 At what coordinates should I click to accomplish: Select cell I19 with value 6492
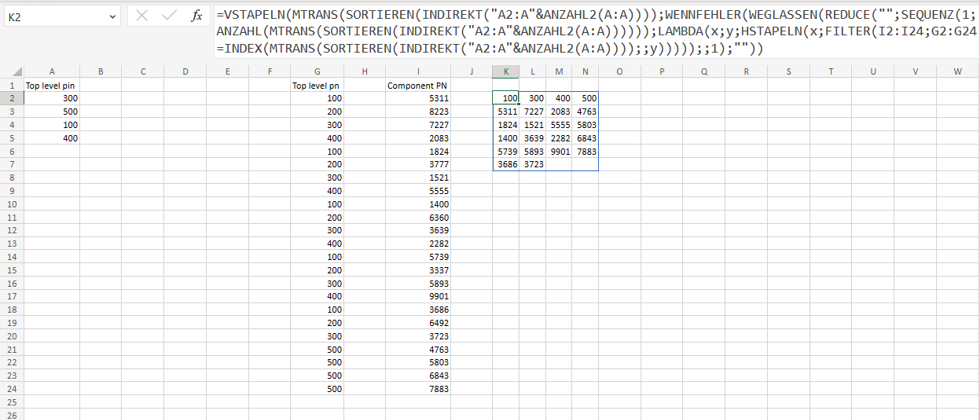[418, 323]
